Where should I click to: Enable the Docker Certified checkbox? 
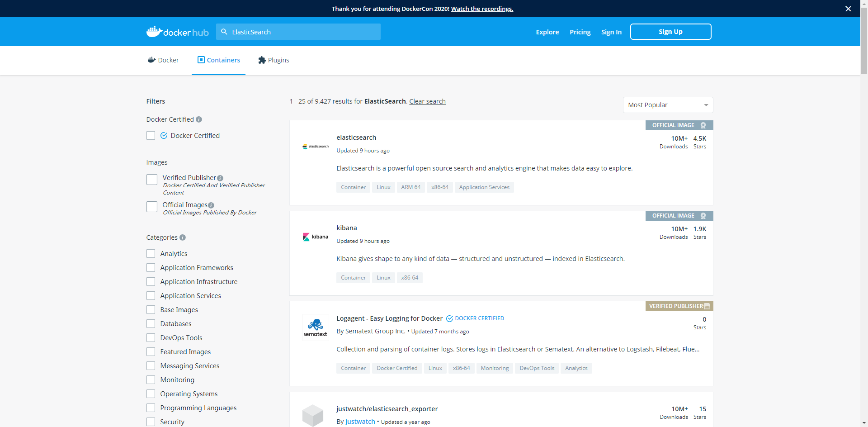[x=151, y=136]
